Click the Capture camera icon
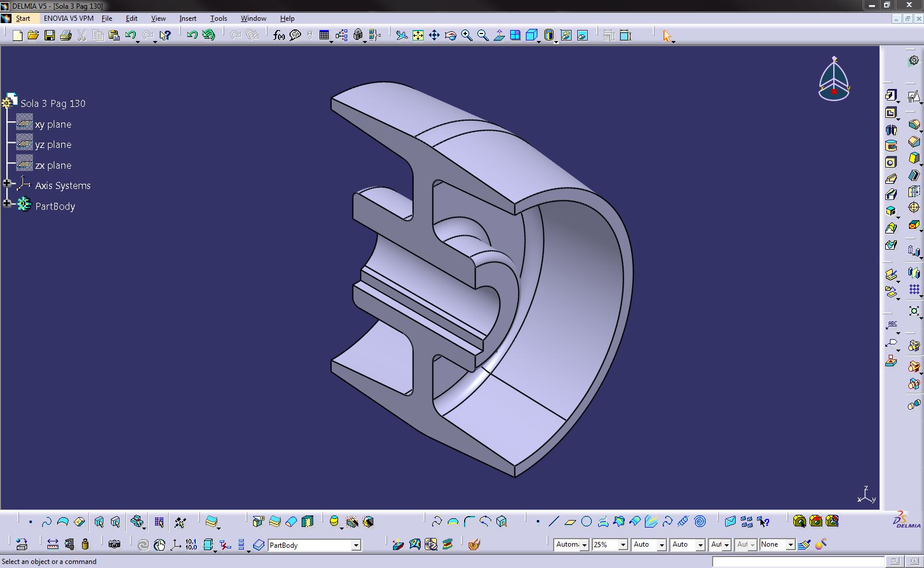 pyautogui.click(x=114, y=544)
